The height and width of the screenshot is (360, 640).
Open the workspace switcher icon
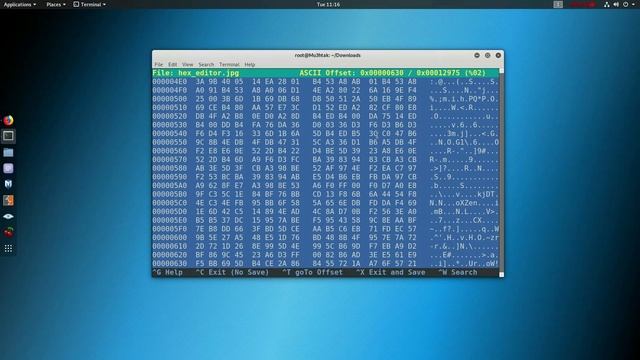558,4
